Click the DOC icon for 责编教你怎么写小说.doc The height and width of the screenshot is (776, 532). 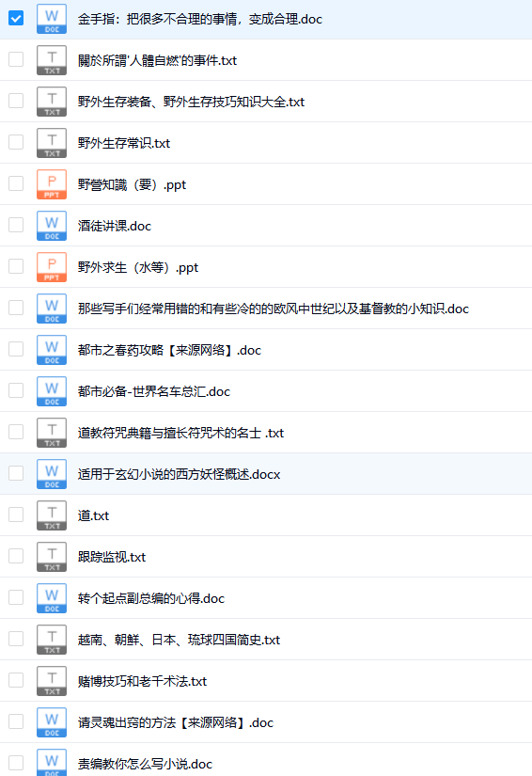52,763
